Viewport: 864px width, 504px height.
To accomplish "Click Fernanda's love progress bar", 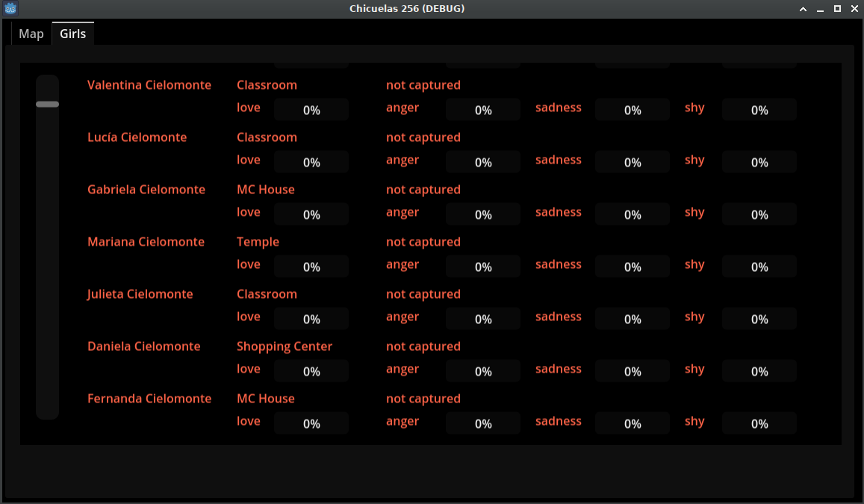I will click(311, 423).
